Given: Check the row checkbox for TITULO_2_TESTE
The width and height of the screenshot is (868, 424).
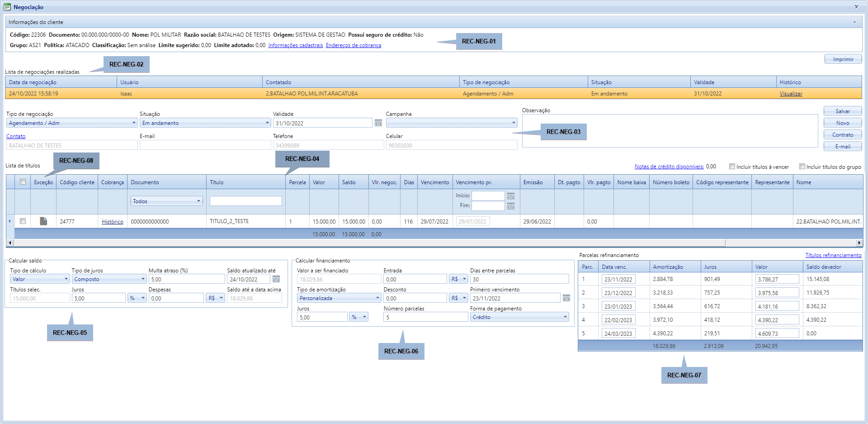Looking at the screenshot, I should coord(23,221).
